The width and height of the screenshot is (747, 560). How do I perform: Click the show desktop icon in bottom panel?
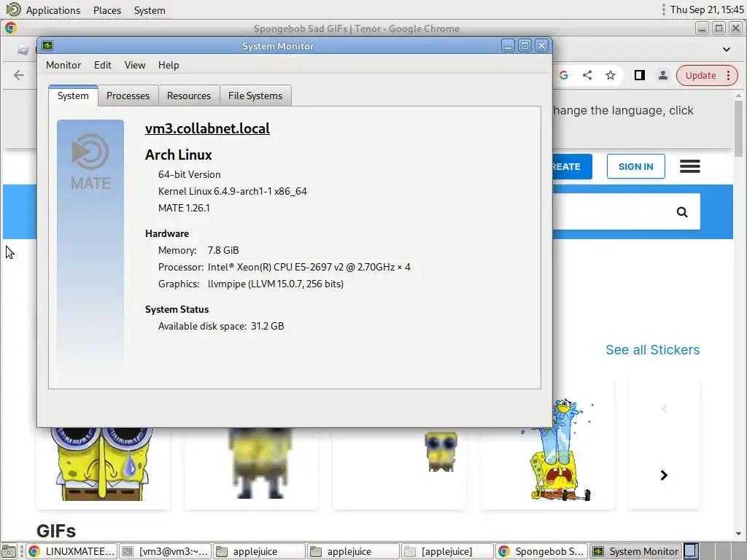[9, 551]
